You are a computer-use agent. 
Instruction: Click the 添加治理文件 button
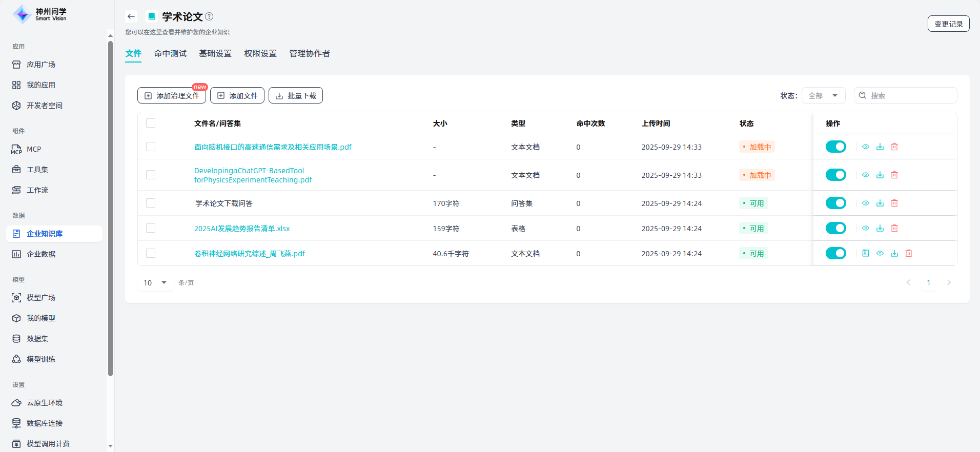[x=172, y=95]
